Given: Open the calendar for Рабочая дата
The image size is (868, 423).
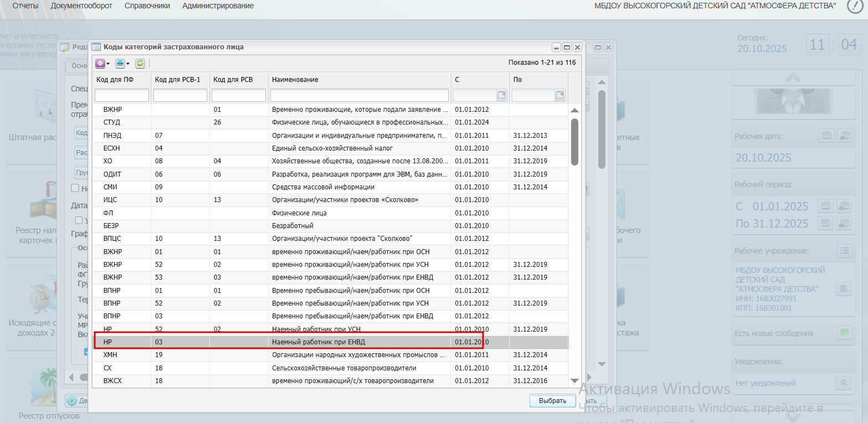Looking at the screenshot, I should (826, 135).
